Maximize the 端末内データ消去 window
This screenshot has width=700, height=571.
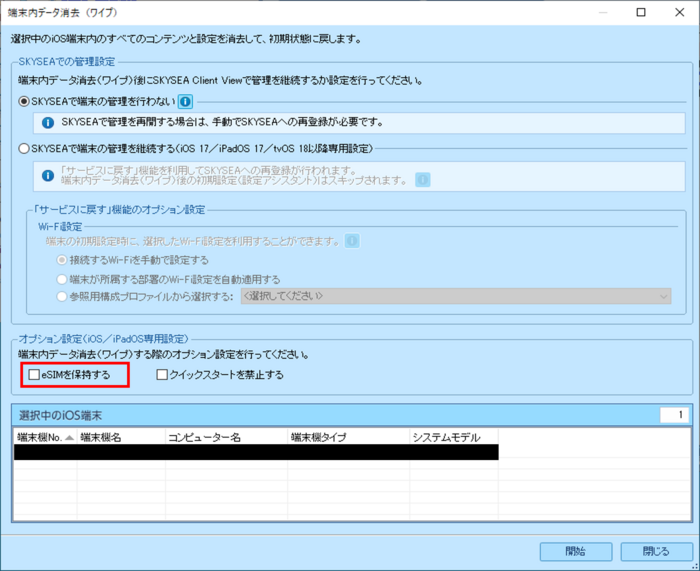[641, 13]
